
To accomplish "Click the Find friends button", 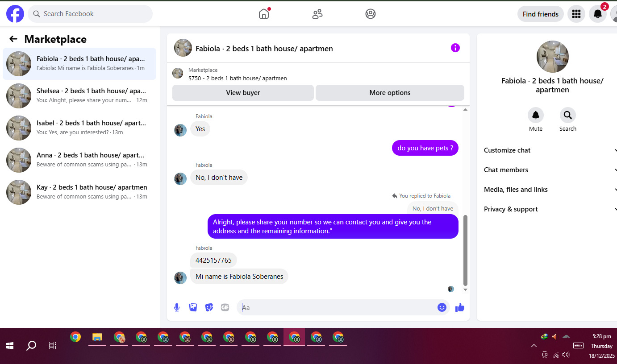I will [x=541, y=14].
